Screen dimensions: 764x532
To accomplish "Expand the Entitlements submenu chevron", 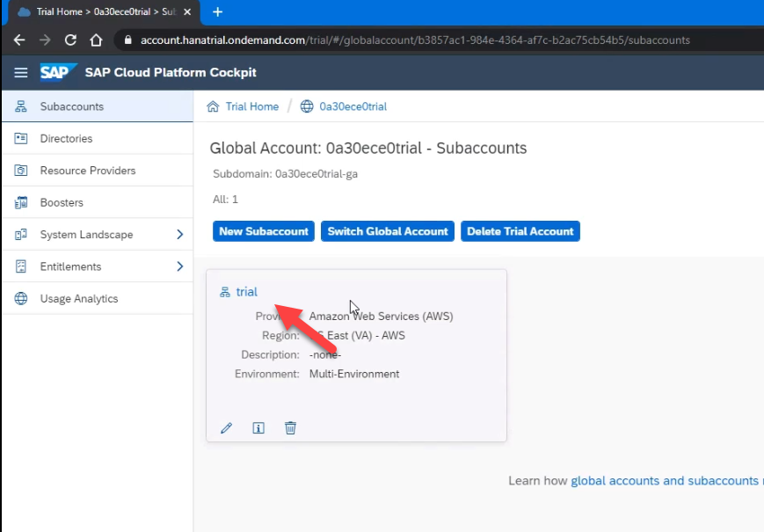I will (180, 266).
